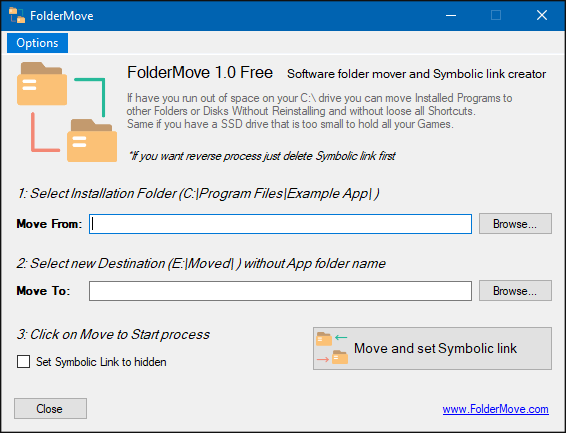Click '3: Click on Move to Start process' text
The height and width of the screenshot is (433, 566).
tap(113, 334)
